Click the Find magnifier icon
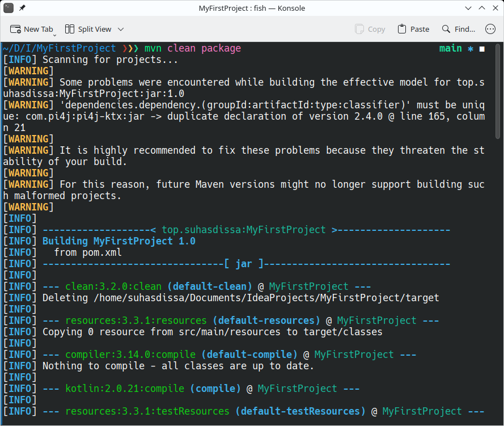 (x=446, y=29)
